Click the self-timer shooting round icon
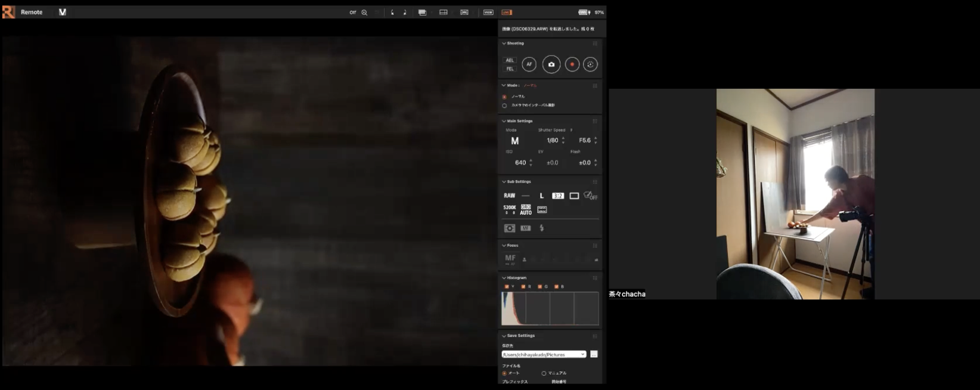This screenshot has height=390, width=980. (x=590, y=64)
